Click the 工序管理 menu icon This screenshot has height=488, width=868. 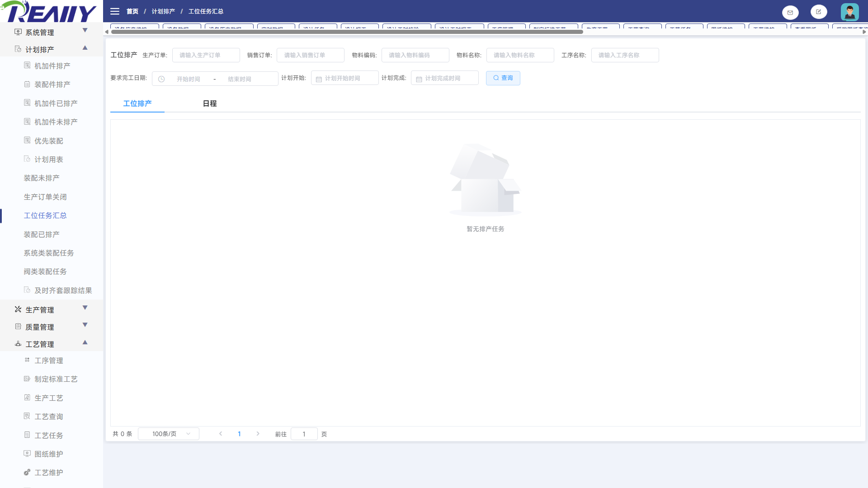coord(27,360)
